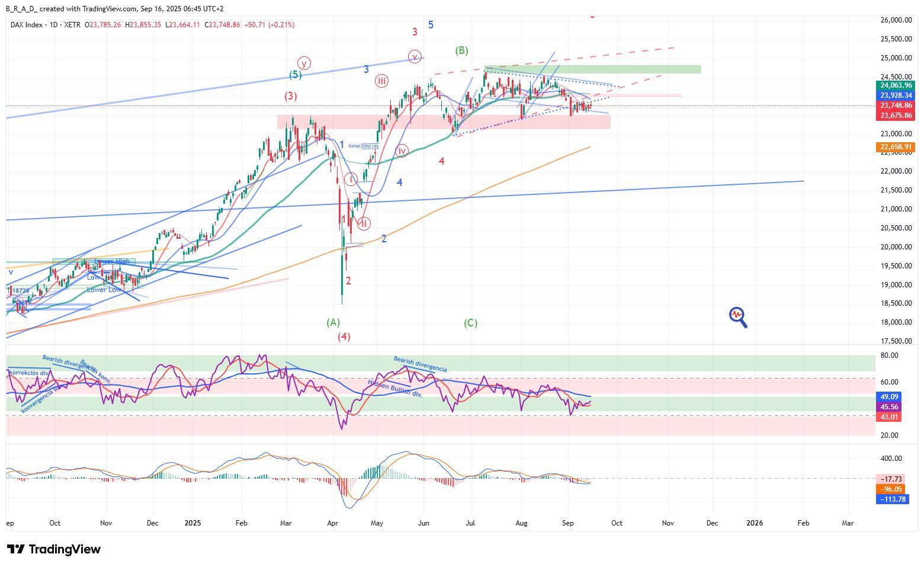Open the TradingView logo link
This screenshot has height=567, width=924.
point(53,549)
